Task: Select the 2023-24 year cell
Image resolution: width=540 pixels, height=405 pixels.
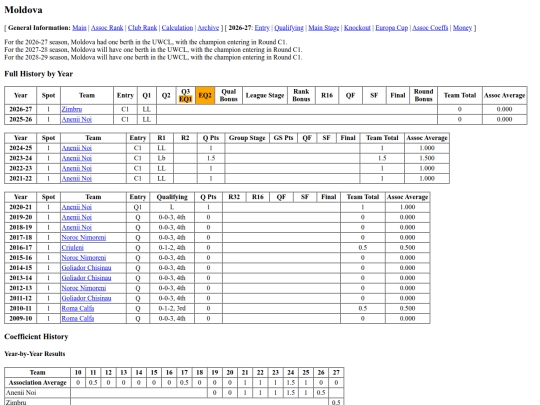Action: click(21, 158)
